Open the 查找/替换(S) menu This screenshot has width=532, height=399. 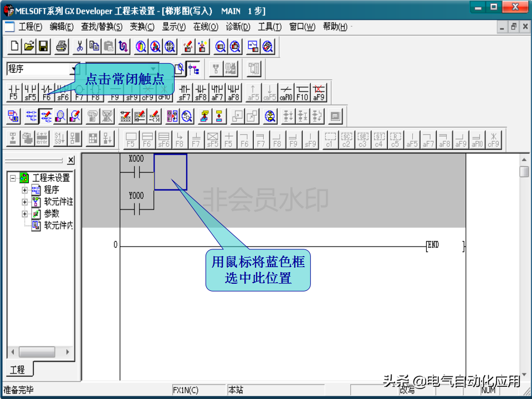101,27
